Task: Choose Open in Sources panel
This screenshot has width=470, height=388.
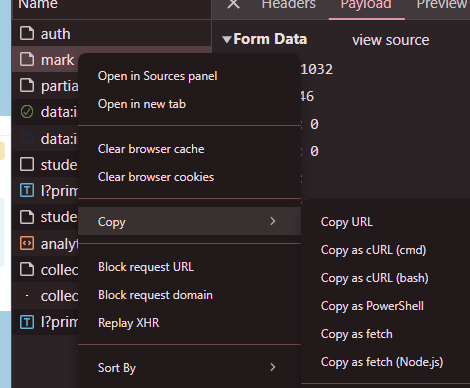Action: [189, 76]
